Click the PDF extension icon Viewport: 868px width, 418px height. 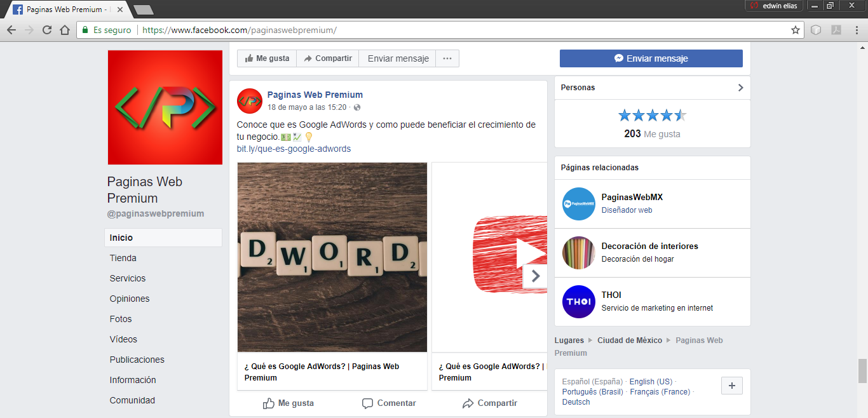pyautogui.click(x=837, y=30)
